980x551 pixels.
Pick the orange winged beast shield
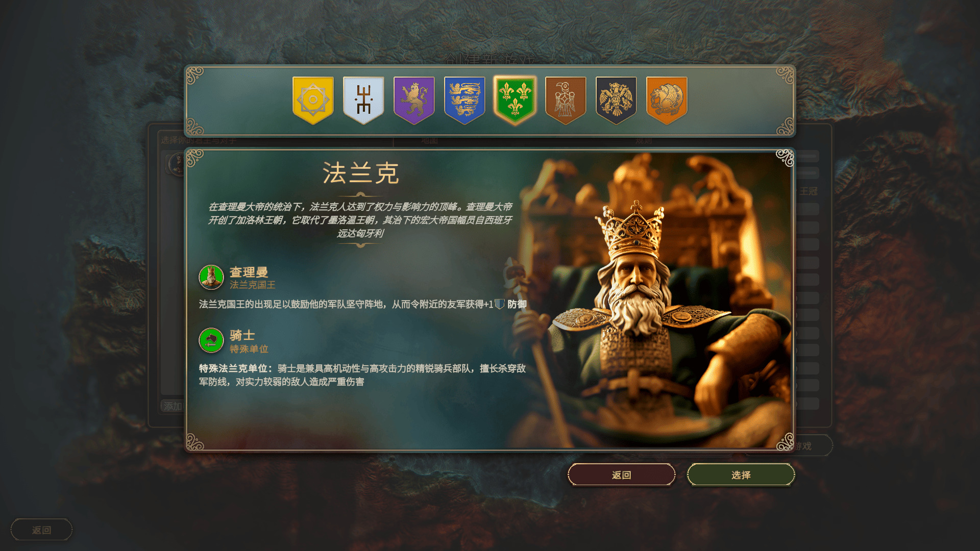667,101
